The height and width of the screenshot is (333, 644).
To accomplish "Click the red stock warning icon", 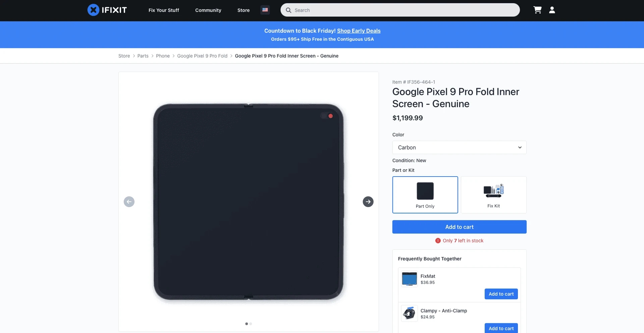I will pos(438,241).
